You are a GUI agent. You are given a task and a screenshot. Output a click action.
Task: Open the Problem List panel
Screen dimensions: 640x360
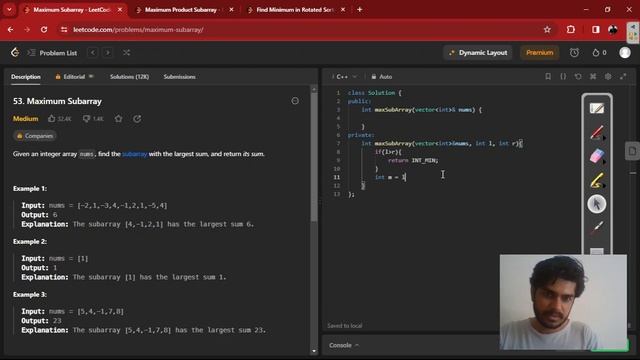(x=52, y=53)
